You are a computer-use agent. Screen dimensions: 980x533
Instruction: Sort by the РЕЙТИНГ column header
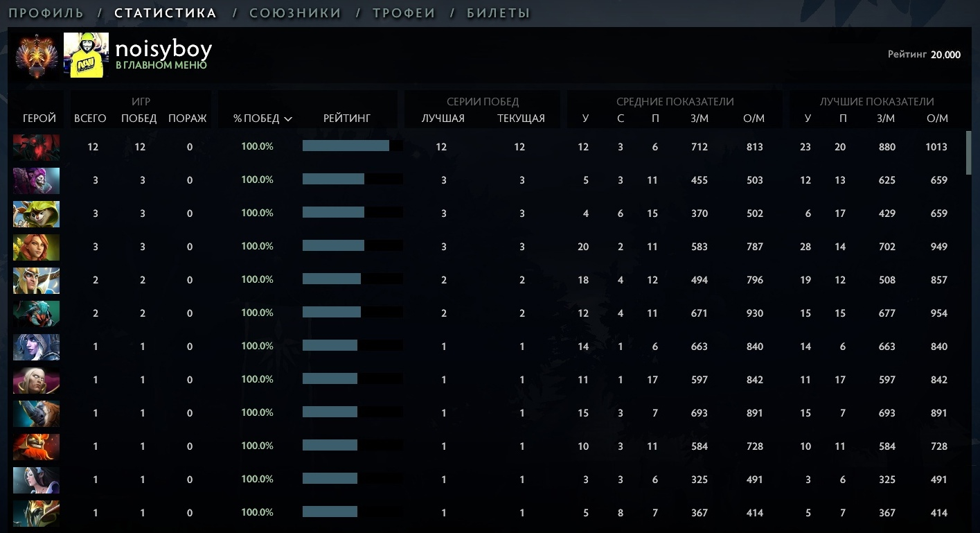point(347,119)
